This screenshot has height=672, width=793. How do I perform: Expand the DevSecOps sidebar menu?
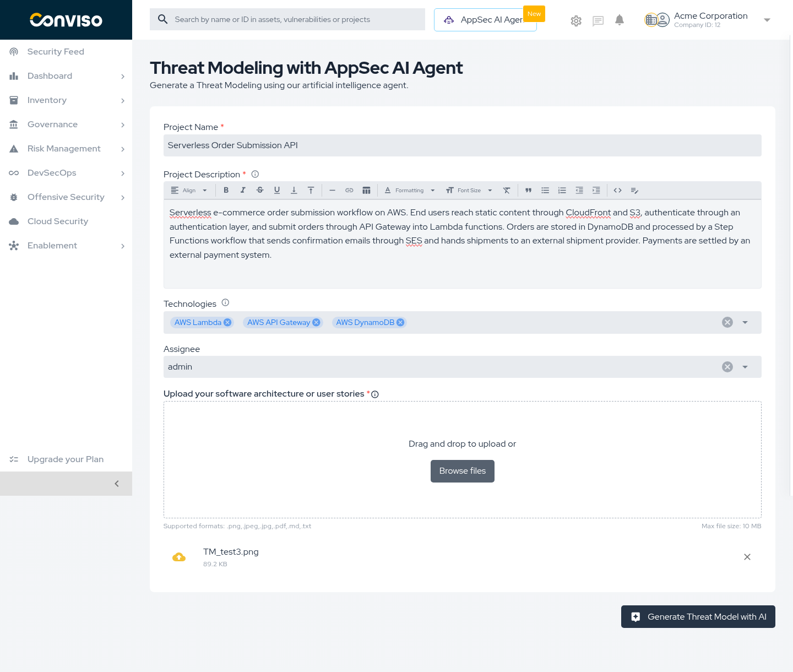pyautogui.click(x=66, y=173)
